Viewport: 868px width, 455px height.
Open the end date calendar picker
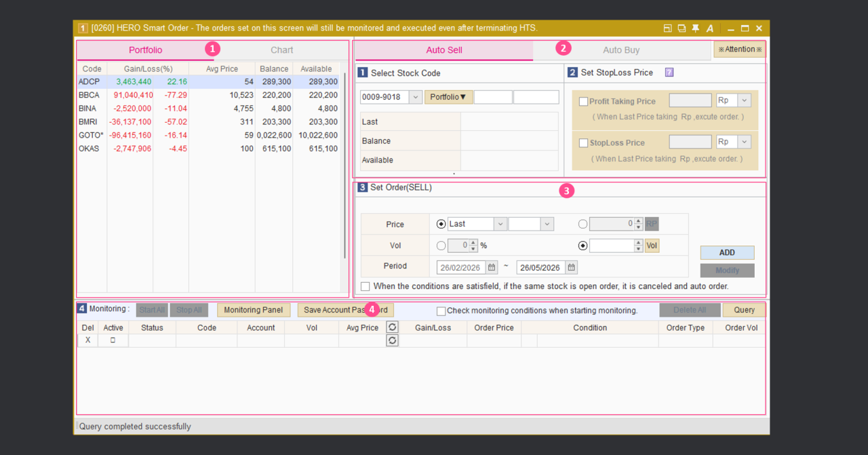click(572, 267)
